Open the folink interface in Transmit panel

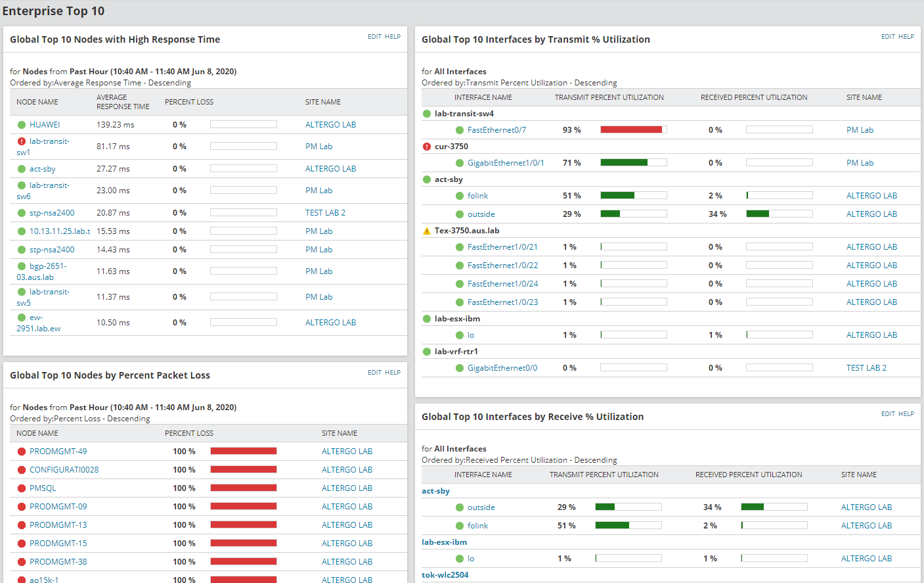pyautogui.click(x=477, y=196)
